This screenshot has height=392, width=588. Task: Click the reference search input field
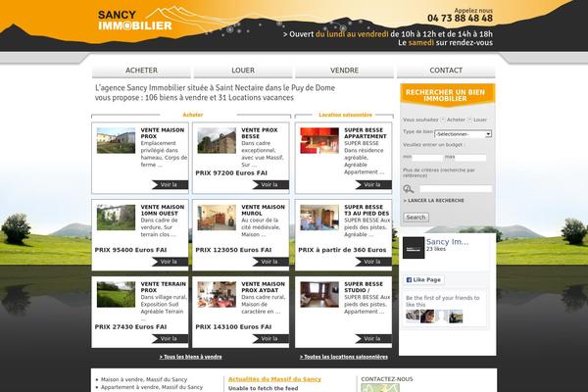click(x=456, y=189)
